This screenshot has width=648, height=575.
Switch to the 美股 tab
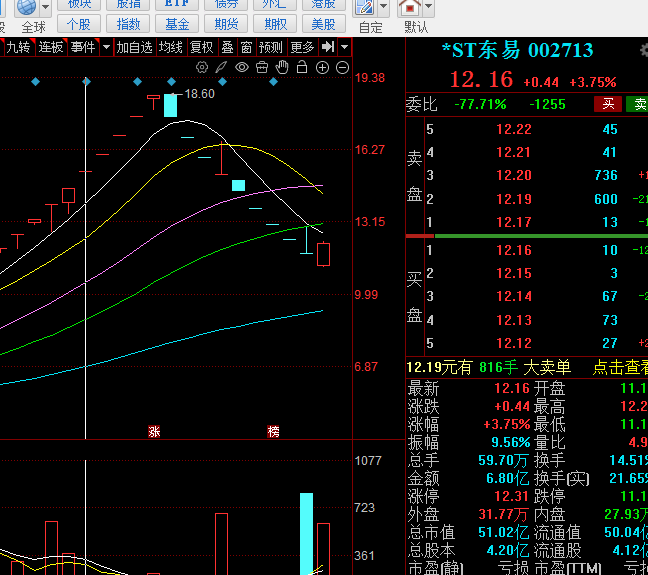pyautogui.click(x=324, y=24)
